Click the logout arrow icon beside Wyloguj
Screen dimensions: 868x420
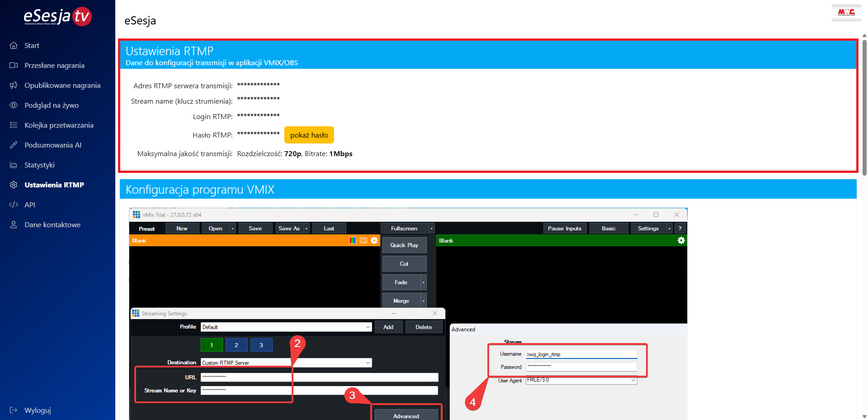pos(14,410)
